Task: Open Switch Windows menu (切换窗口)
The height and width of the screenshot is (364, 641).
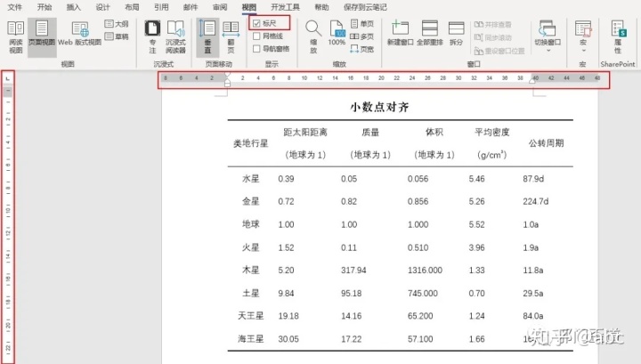Action: pos(548,36)
